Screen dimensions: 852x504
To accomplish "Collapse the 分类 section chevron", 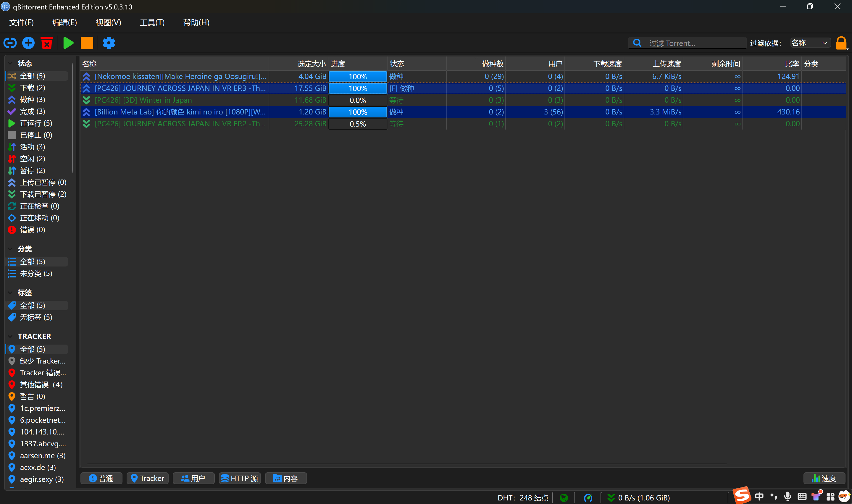I will 10,249.
